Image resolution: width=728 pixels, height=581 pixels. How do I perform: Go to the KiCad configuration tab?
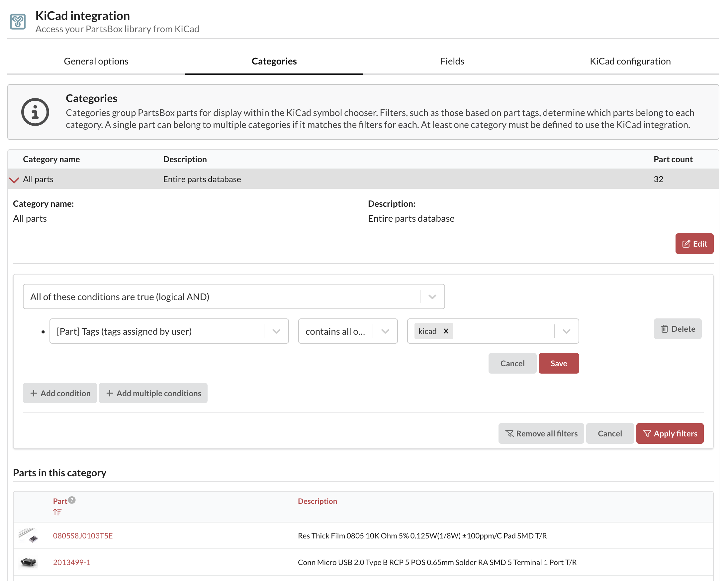pyautogui.click(x=630, y=61)
